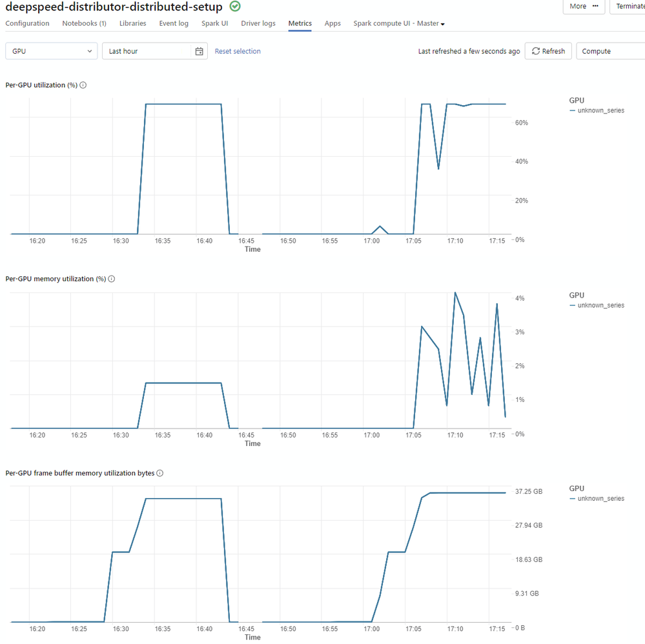Open the GPU metric type dropdown

click(52, 52)
